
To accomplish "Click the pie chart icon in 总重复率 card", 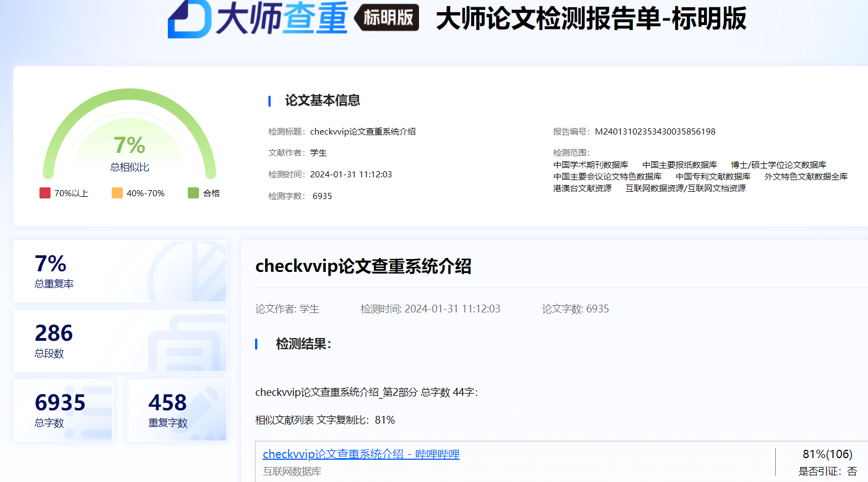I will point(187,271).
